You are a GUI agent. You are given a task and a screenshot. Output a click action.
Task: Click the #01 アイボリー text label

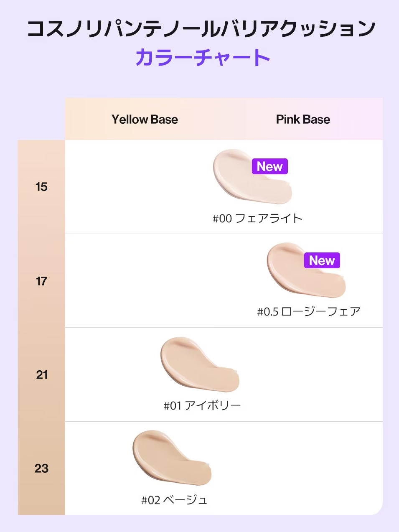point(202,405)
